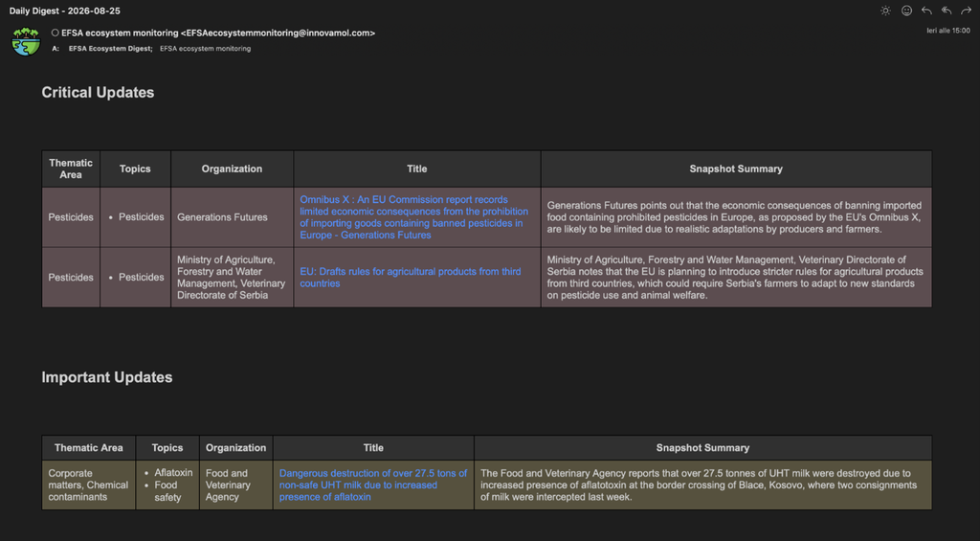Select the Ministry of Agriculture Serbia organization cell

pos(232,277)
